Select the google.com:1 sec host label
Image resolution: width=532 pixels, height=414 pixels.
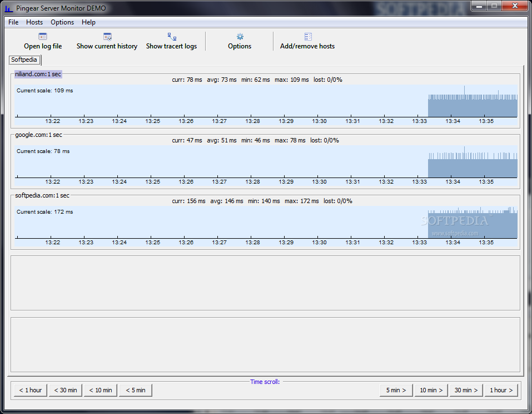(39, 135)
